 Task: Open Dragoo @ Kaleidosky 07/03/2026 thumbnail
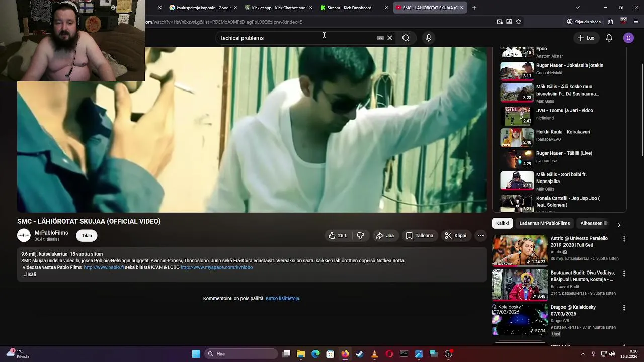point(520,319)
